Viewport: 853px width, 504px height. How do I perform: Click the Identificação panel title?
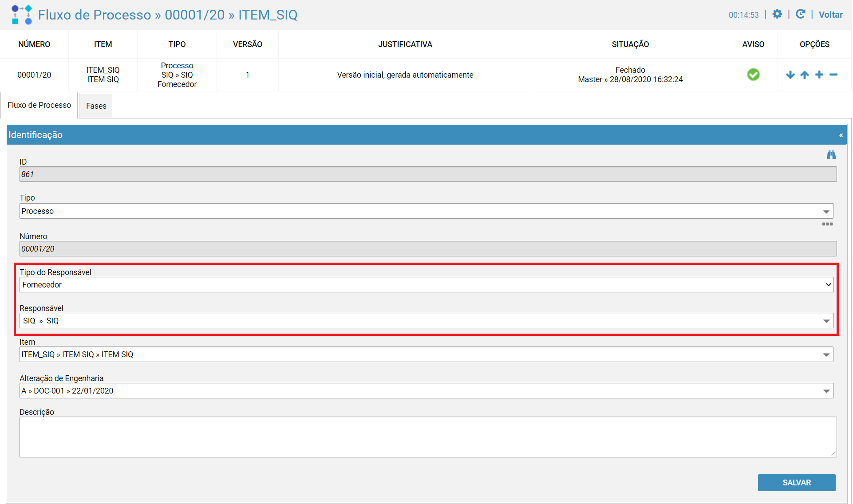(36, 135)
